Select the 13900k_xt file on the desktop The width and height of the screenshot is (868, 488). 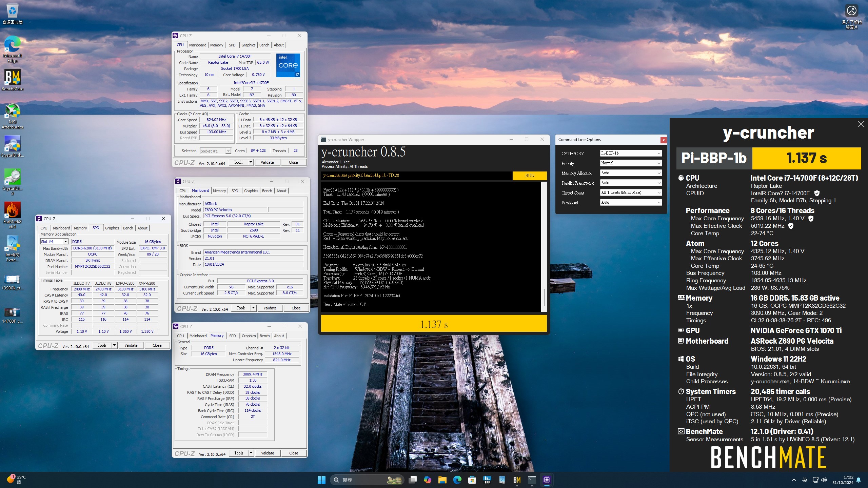[13, 282]
